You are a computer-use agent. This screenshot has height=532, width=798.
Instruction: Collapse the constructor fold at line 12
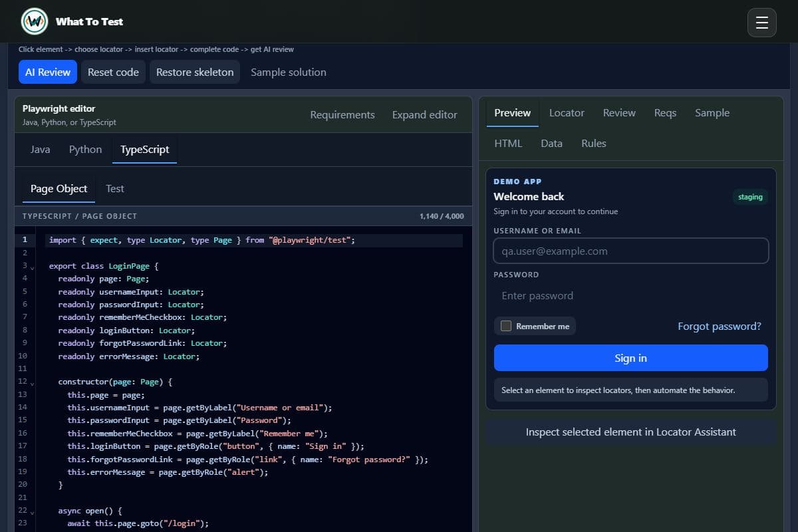click(x=33, y=383)
